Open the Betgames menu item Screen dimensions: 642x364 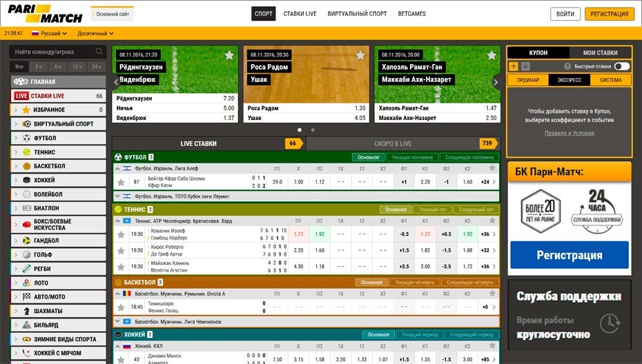click(x=412, y=14)
